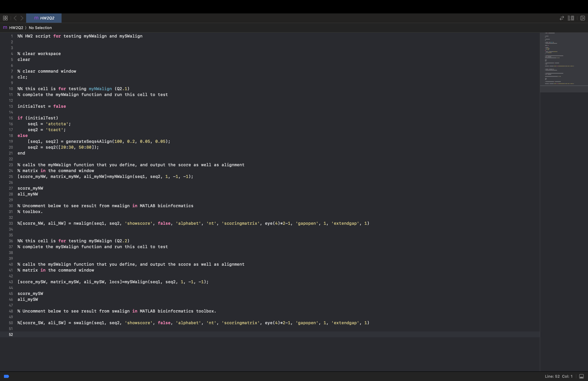Click line number 43 in the gutter
The image size is (588, 381).
(11, 282)
